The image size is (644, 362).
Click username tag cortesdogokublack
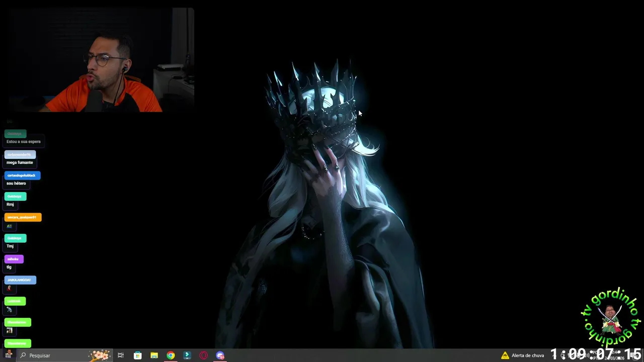22,175
